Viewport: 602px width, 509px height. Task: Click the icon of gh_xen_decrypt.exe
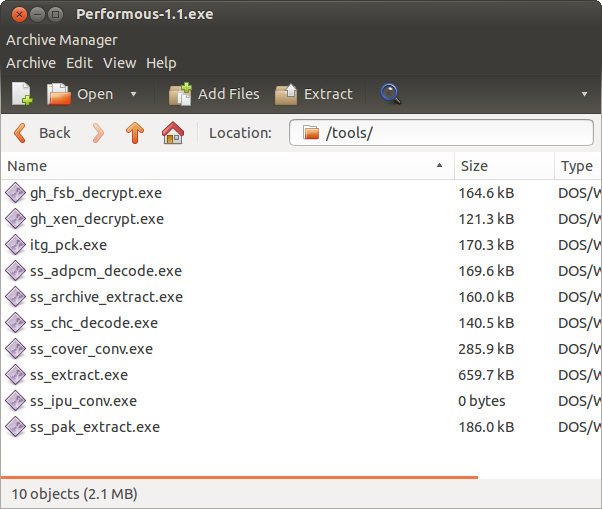click(15, 219)
